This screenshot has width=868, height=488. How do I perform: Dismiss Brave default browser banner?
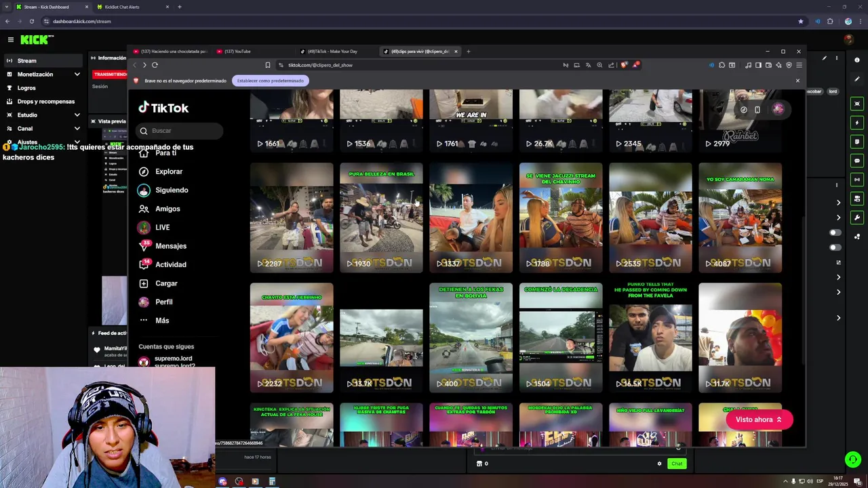(797, 81)
